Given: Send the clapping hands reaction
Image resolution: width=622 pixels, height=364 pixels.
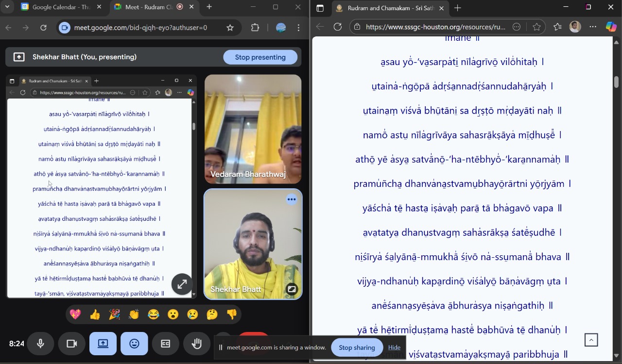Looking at the screenshot, I should point(134,314).
